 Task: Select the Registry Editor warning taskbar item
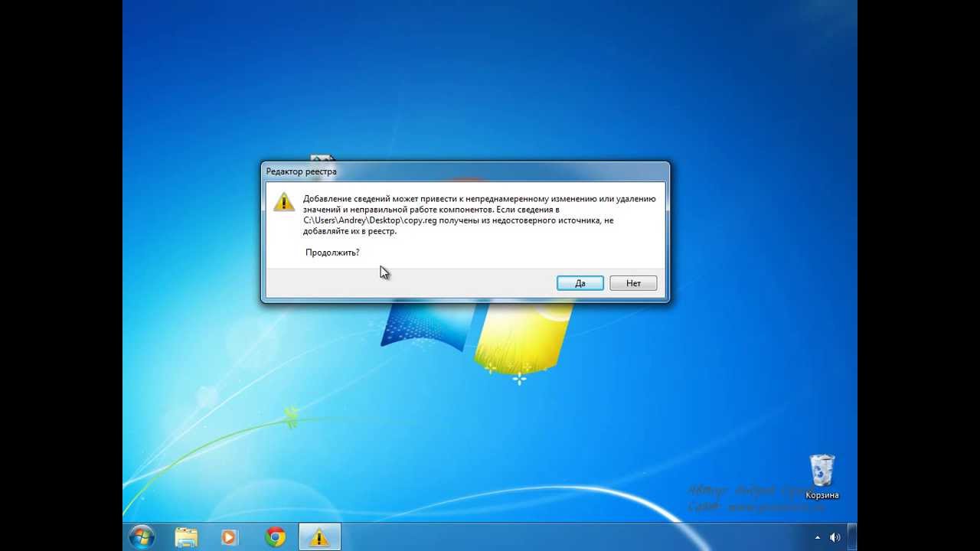tap(319, 537)
